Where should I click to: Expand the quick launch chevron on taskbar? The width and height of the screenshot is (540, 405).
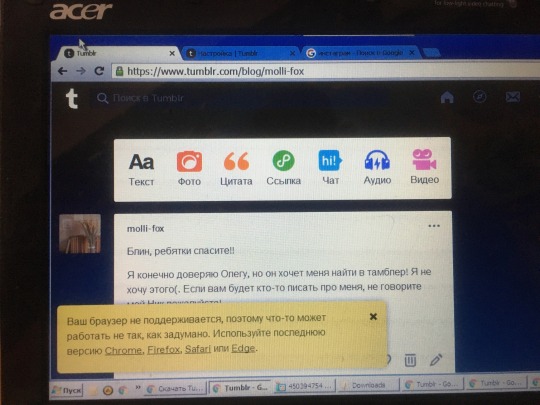coord(138,388)
